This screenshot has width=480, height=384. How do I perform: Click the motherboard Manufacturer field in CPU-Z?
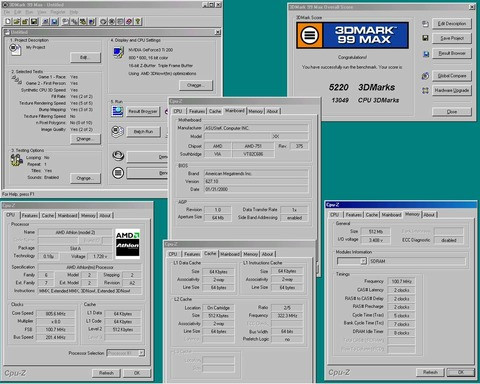pos(256,128)
